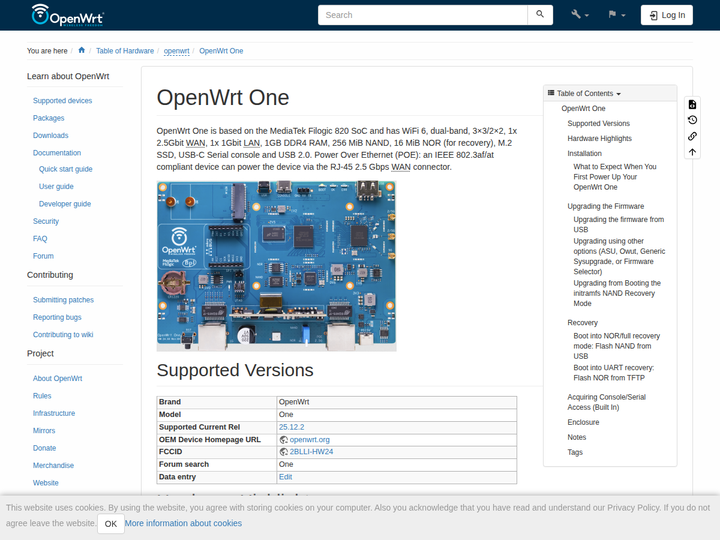Jump to Boot into UART recovery entry

pyautogui.click(x=613, y=373)
